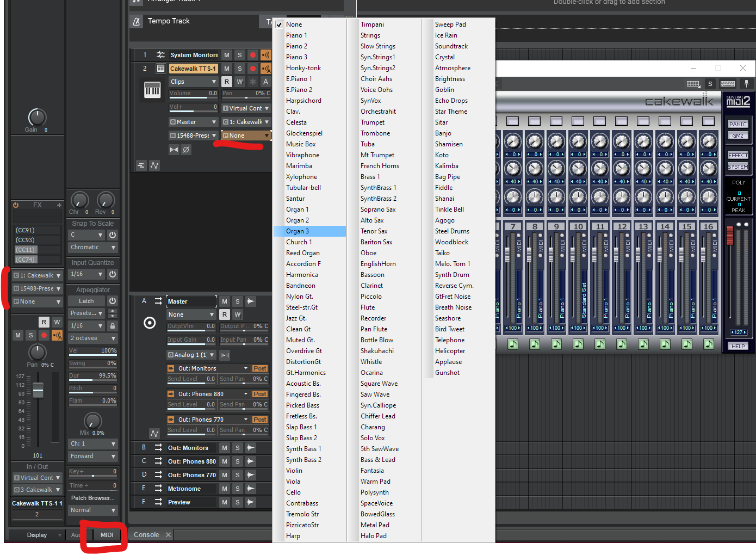756x555 pixels.
Task: Arm record on System Monitoring track
Action: coord(253,55)
